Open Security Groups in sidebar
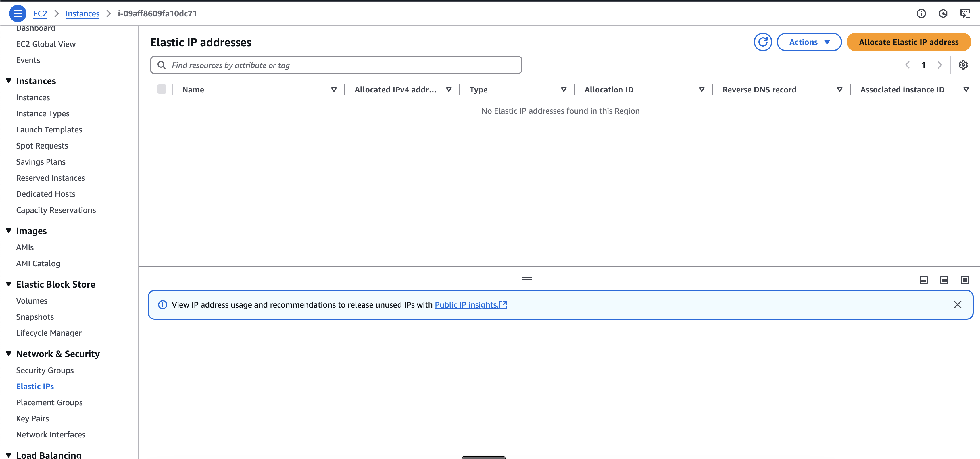 point(45,370)
